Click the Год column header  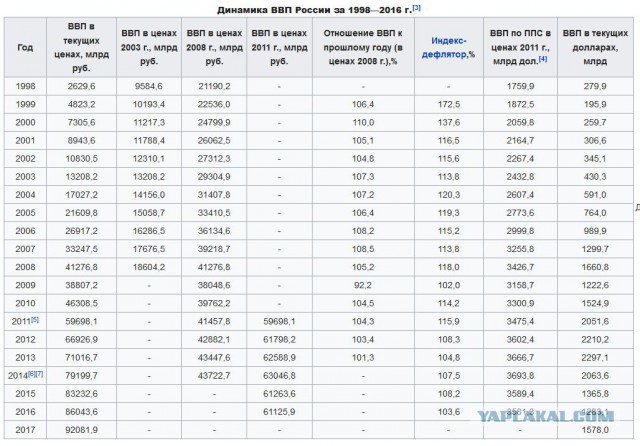(25, 47)
